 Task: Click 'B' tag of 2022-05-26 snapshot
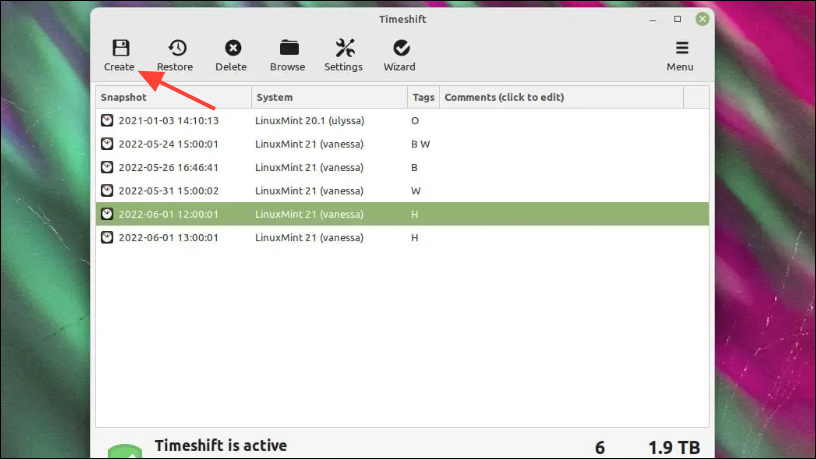point(414,168)
